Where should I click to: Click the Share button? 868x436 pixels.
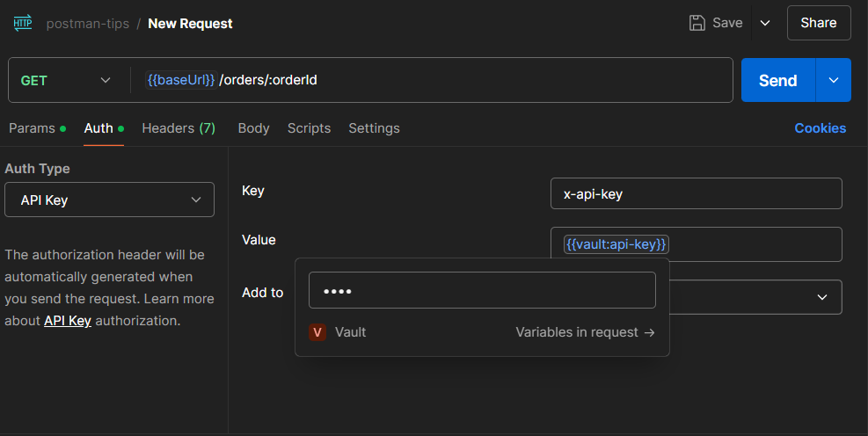coord(818,23)
